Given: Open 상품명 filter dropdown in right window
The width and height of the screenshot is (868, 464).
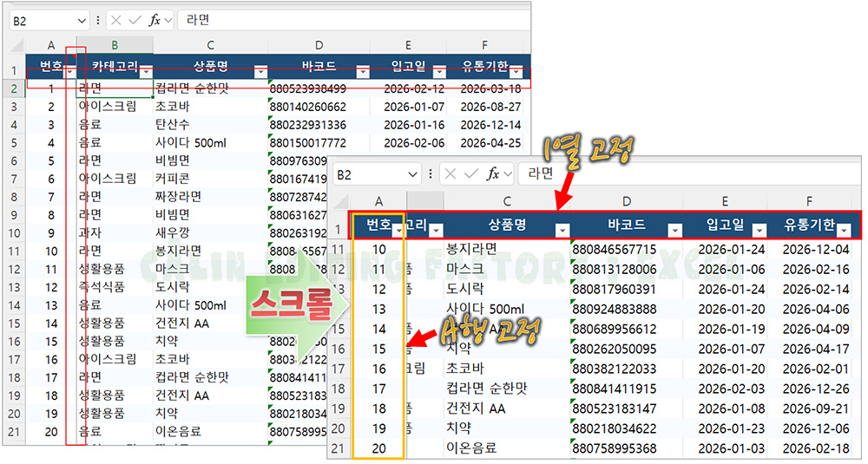Looking at the screenshot, I should point(562,231).
